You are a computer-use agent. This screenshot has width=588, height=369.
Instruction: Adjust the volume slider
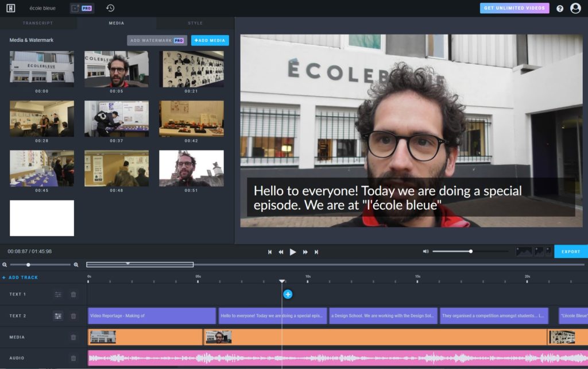[x=471, y=252]
